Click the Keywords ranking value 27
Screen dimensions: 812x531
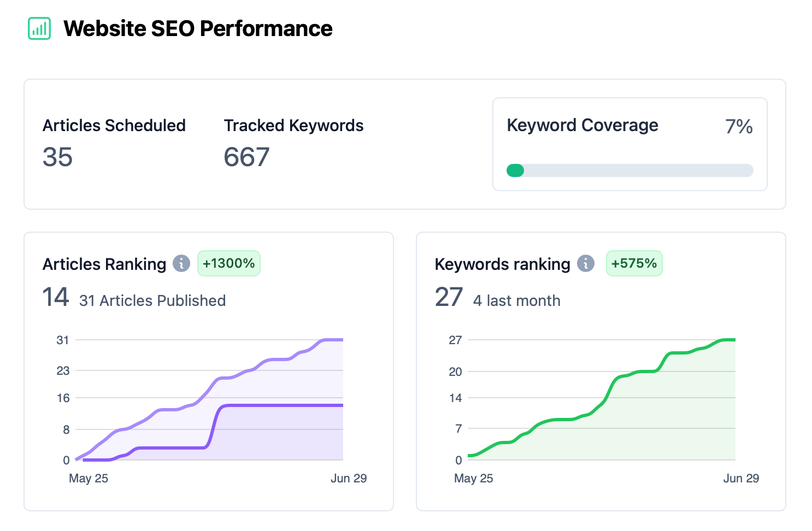click(449, 297)
